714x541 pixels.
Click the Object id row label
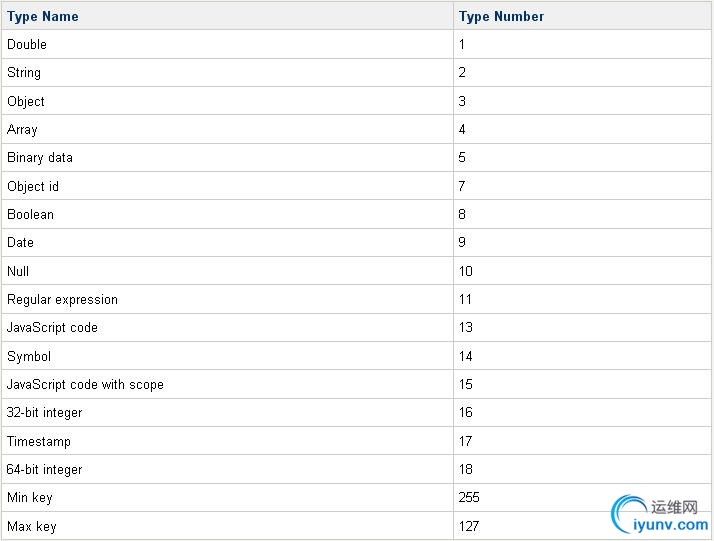click(33, 186)
